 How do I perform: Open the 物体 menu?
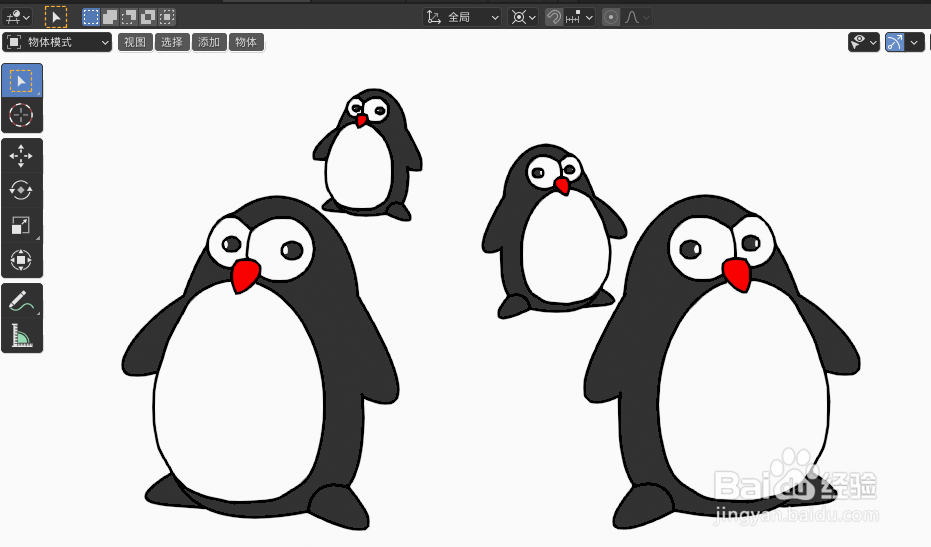(246, 42)
